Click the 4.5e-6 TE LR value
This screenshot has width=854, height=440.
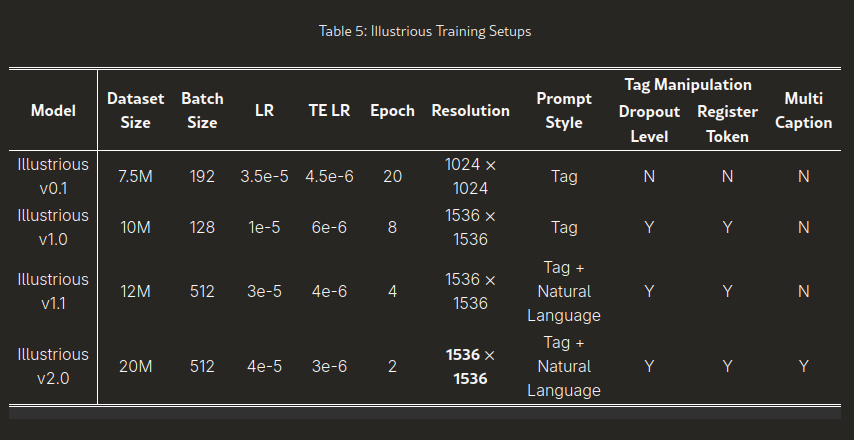coord(329,176)
